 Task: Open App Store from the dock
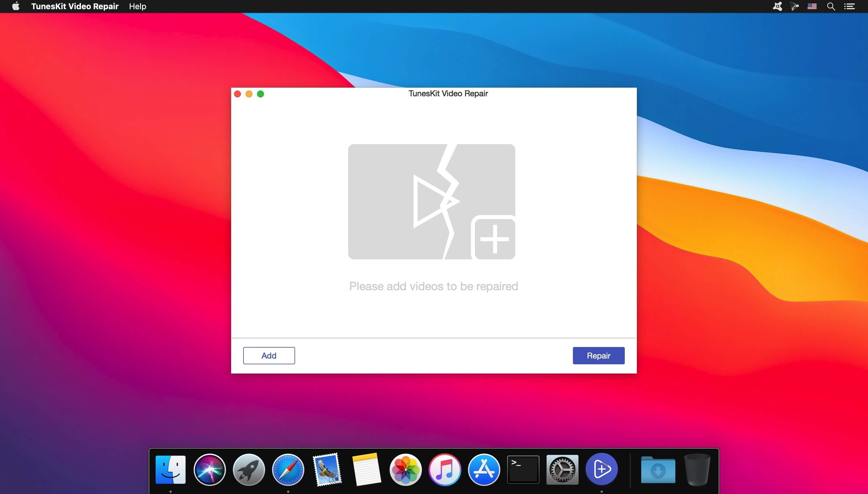[484, 469]
